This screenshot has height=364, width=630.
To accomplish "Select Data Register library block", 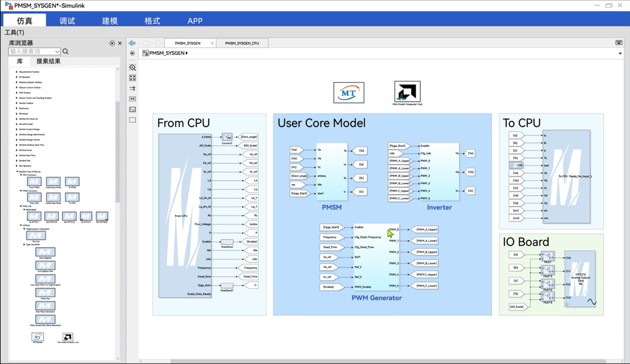I will click(45, 252).
